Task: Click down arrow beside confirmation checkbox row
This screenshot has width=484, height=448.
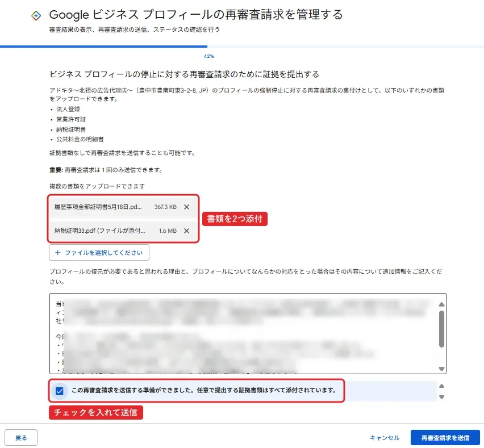Action: (441, 397)
